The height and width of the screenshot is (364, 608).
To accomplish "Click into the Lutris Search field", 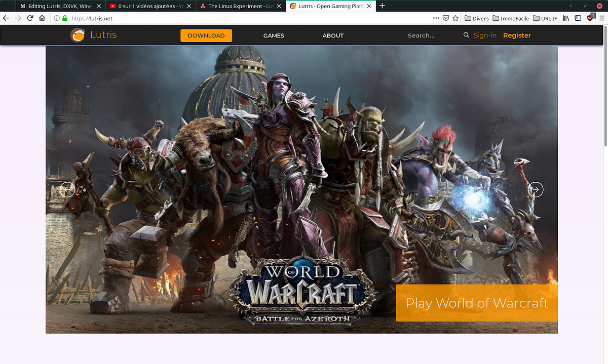I will coord(433,35).
